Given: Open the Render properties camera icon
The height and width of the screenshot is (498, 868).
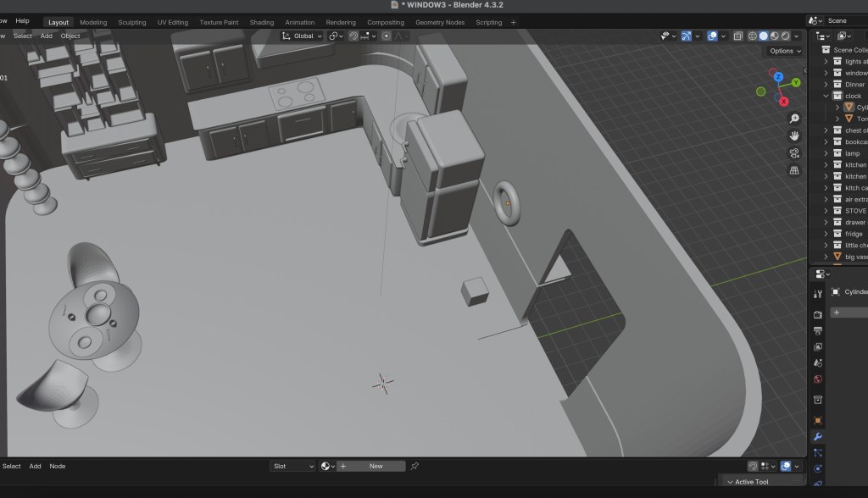Looking at the screenshot, I should pos(818,314).
